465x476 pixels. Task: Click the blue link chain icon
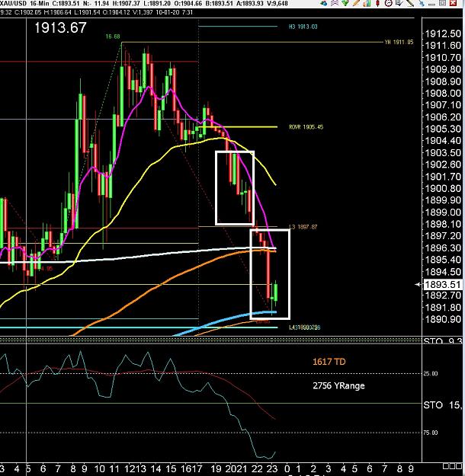click(421, 3)
